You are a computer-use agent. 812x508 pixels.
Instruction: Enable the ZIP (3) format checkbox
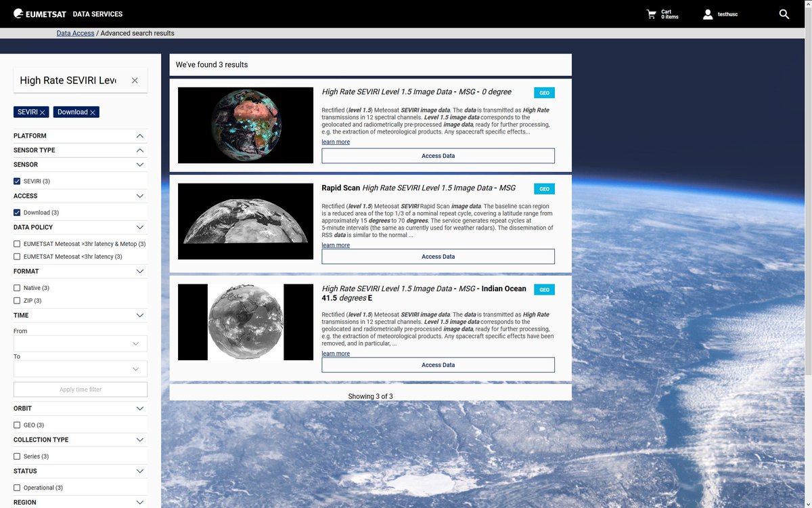(17, 301)
